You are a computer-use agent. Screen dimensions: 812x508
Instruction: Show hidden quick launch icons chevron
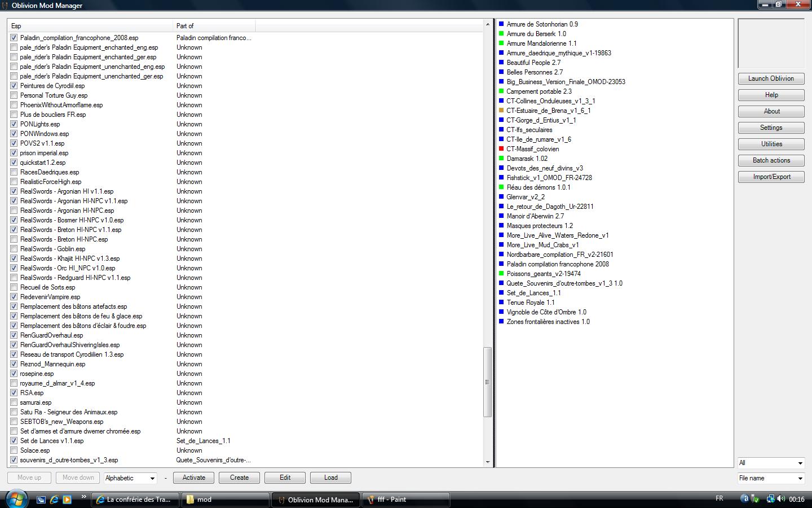point(84,497)
